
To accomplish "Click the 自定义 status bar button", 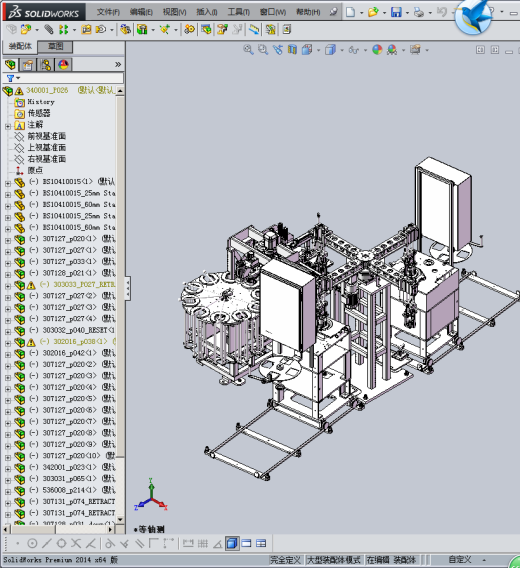I will [x=460, y=560].
